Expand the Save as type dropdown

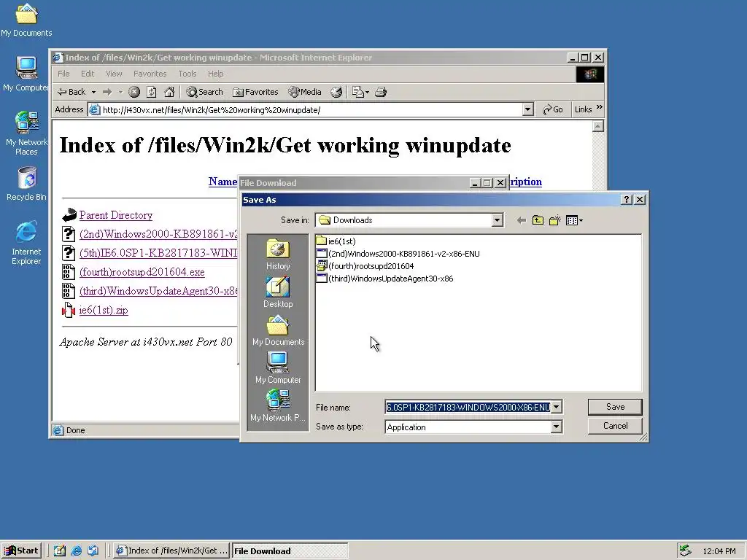(x=557, y=427)
